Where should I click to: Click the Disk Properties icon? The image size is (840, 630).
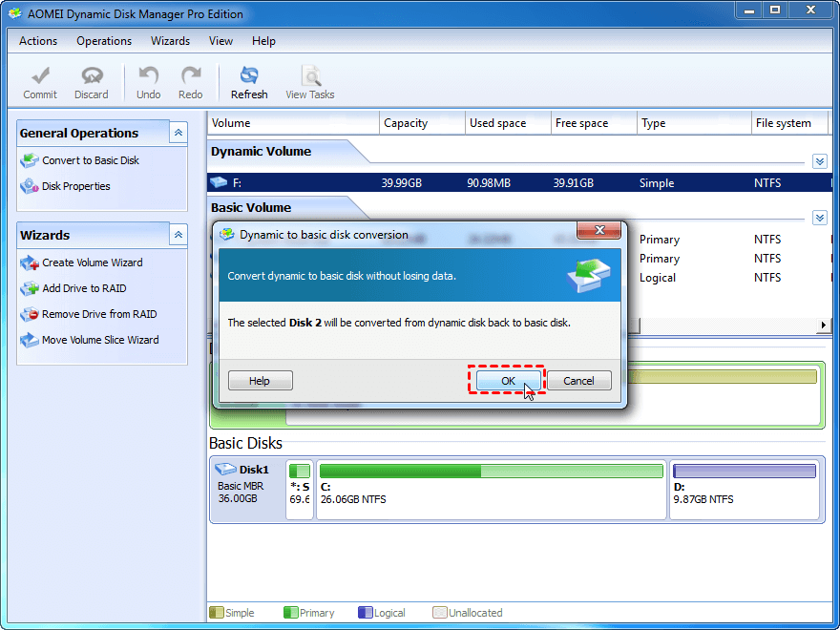[x=30, y=186]
